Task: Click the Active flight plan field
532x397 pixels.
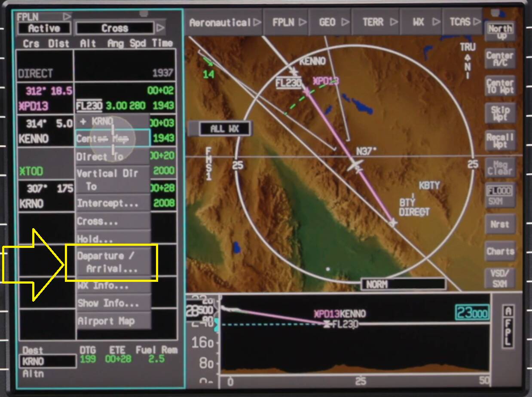Action: [44, 28]
